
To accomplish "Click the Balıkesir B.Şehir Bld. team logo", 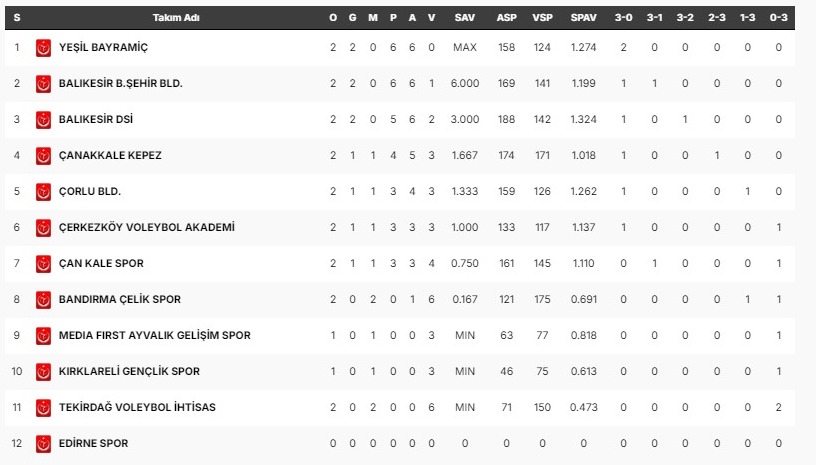I will 43,84.
